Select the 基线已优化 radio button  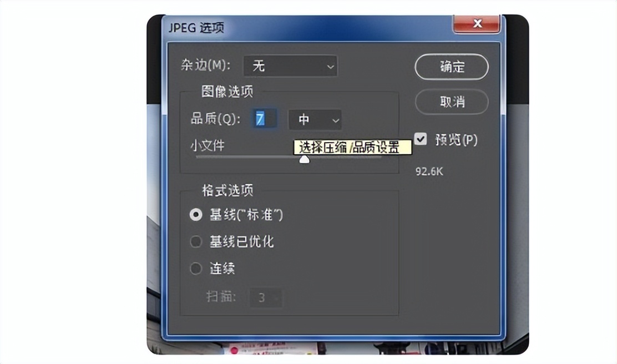[196, 241]
